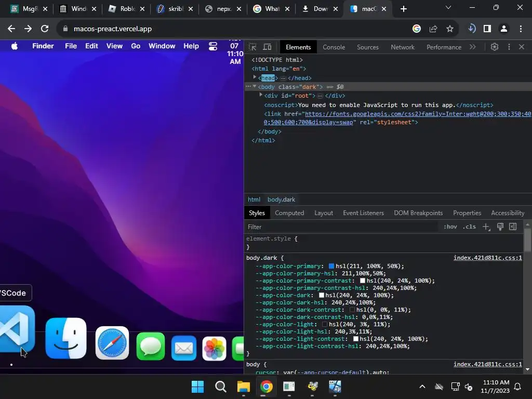
Task: Switch to the Console tab
Action: (334, 47)
